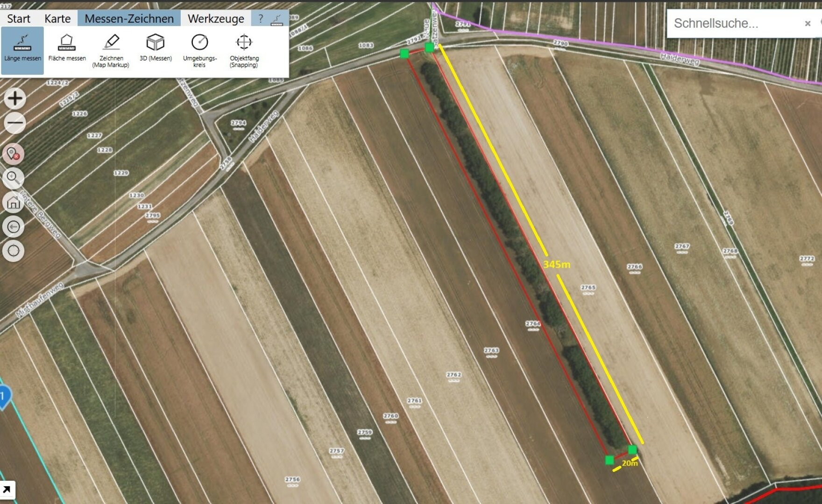Click parcel label 1229
822x504 pixels.
[x=121, y=173]
